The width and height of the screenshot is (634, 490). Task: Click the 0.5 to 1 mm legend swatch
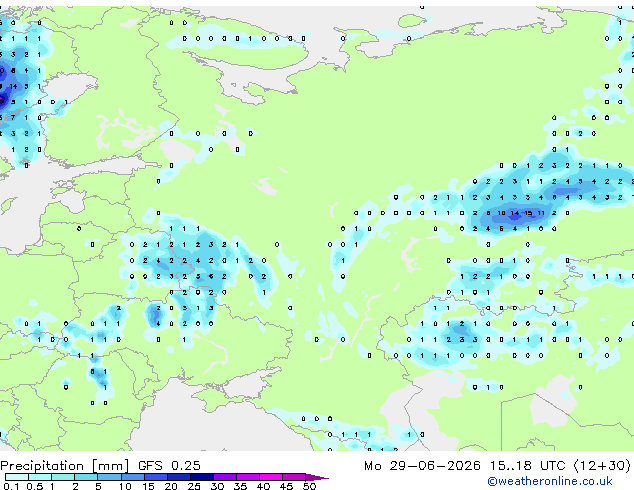(x=40, y=477)
